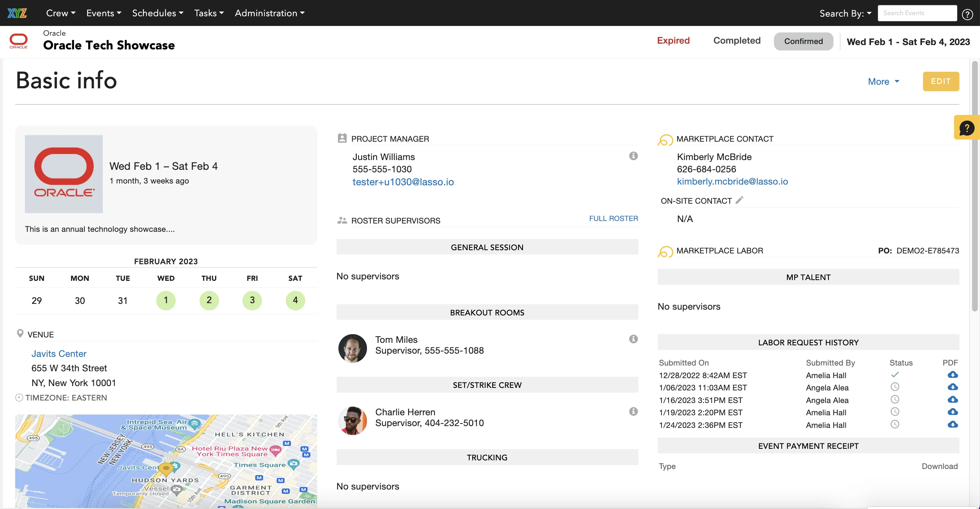Edit the on-site contact pencil icon
980x509 pixels.
(739, 200)
